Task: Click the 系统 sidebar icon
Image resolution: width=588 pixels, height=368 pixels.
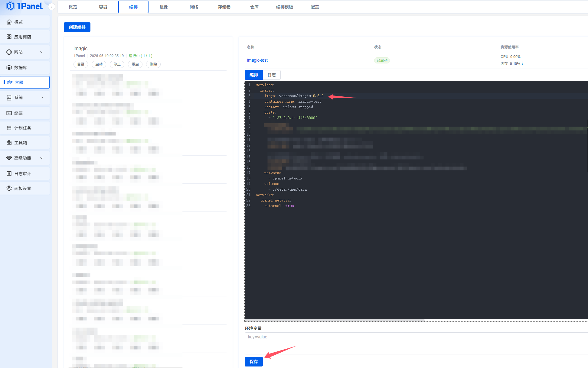Action: [9, 98]
